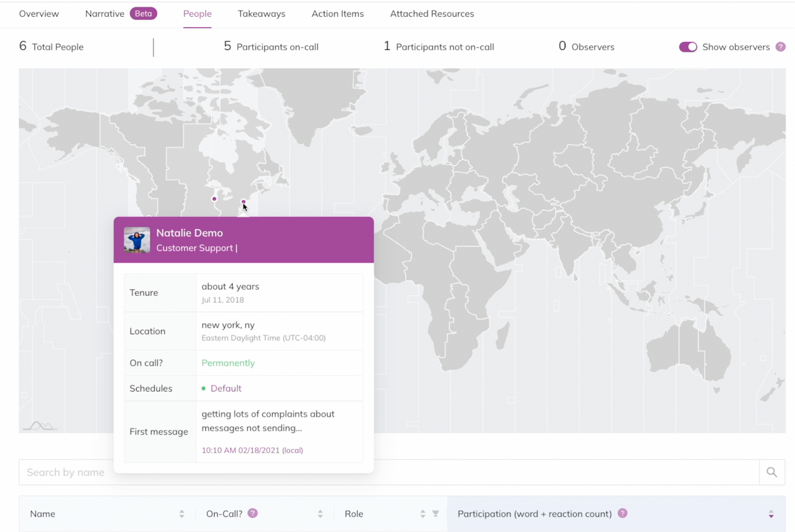Viewport: 795px width, 532px height.
Task: Sort by Participation column arrows
Action: pyautogui.click(x=771, y=514)
